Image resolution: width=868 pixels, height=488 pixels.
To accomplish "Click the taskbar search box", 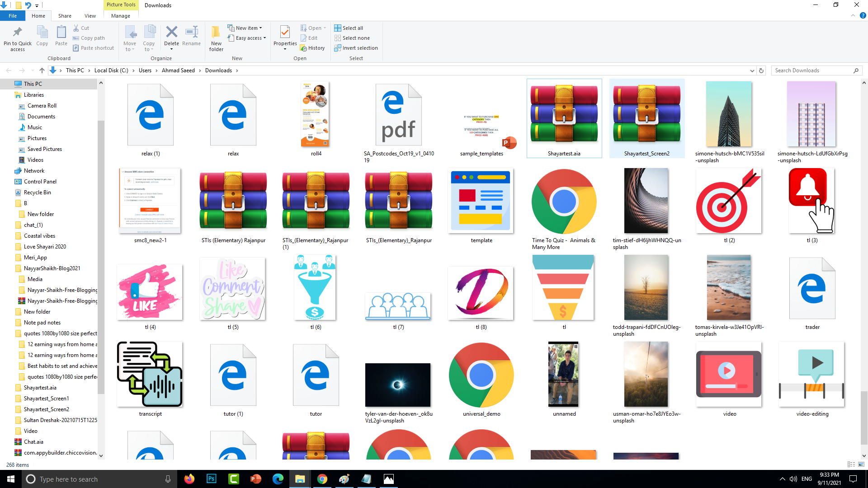I will tap(99, 479).
